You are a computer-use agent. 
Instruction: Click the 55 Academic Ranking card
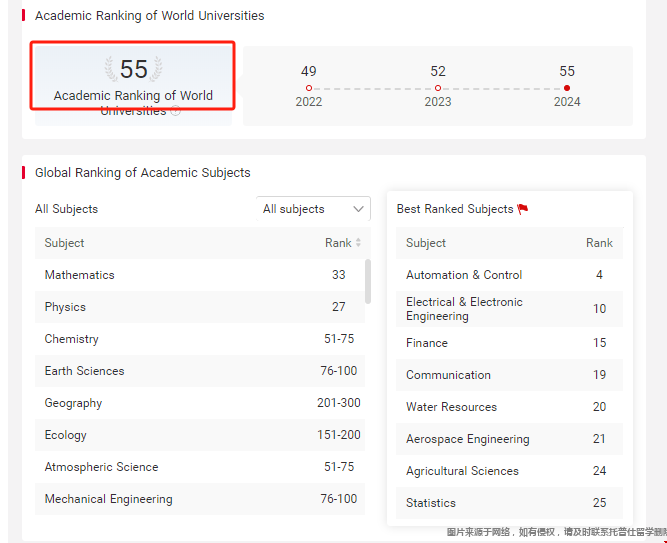point(133,85)
